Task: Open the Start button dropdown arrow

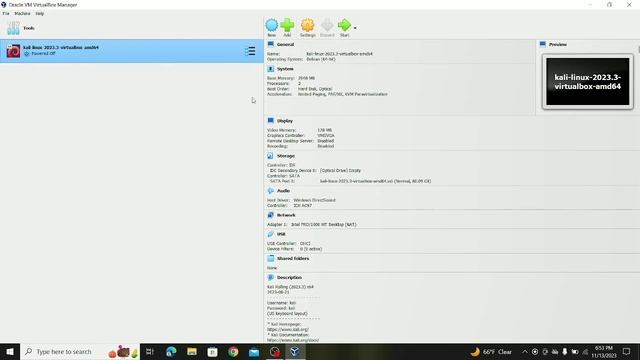Action: tap(355, 28)
